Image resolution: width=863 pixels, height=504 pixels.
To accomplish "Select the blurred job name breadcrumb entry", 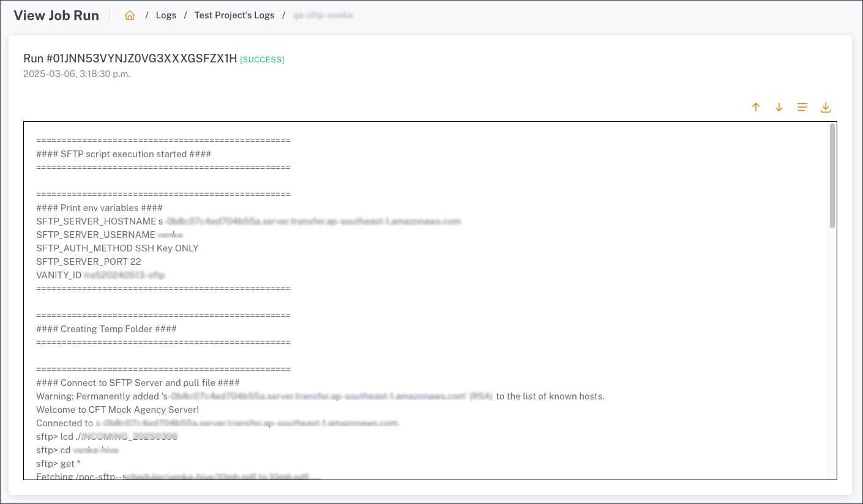I will click(x=324, y=15).
